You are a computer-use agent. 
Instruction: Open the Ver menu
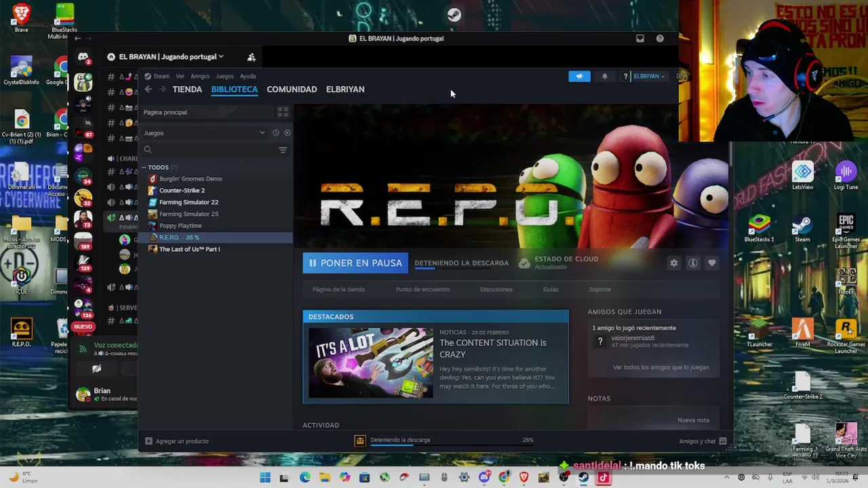tap(180, 76)
